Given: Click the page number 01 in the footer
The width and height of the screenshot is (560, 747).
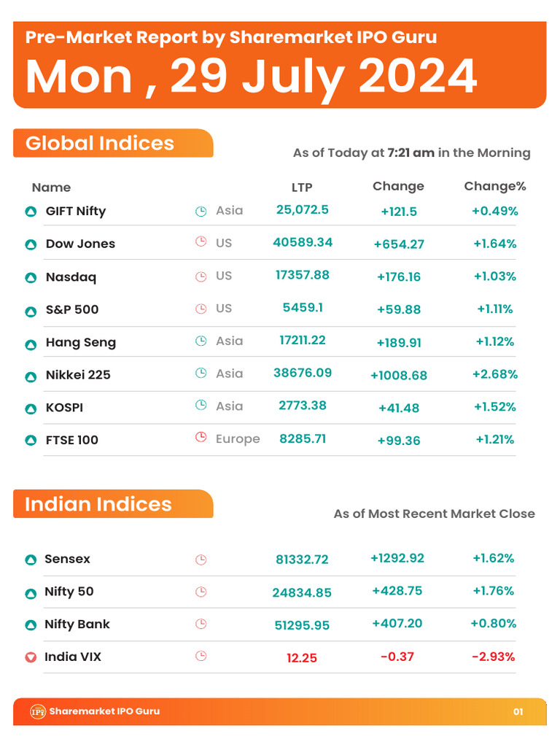Looking at the screenshot, I should [518, 712].
